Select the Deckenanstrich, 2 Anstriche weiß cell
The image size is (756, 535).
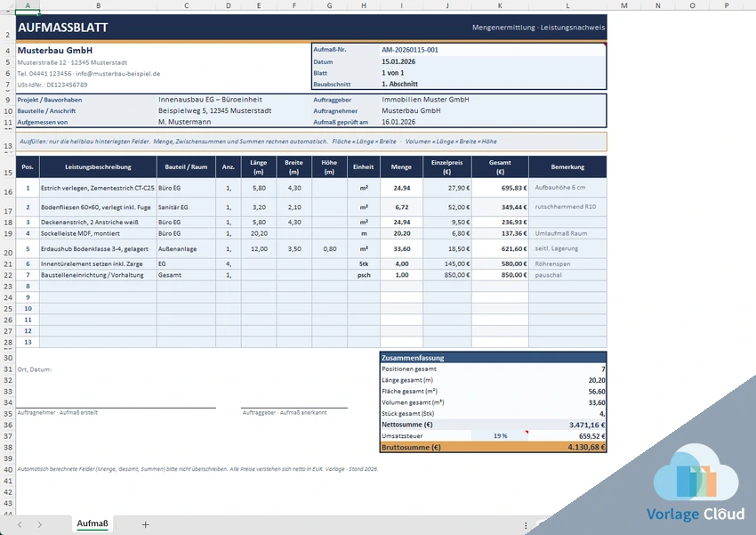99,223
